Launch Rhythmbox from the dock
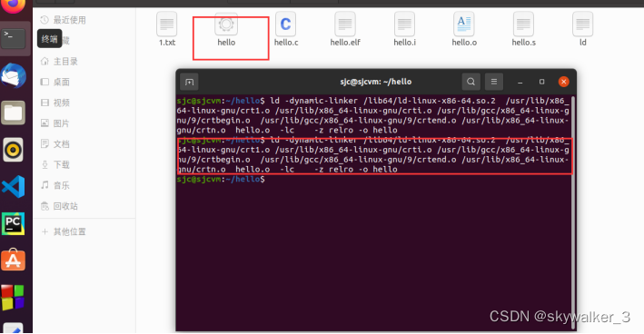Screen dimensions: 644x334 click(x=13, y=150)
